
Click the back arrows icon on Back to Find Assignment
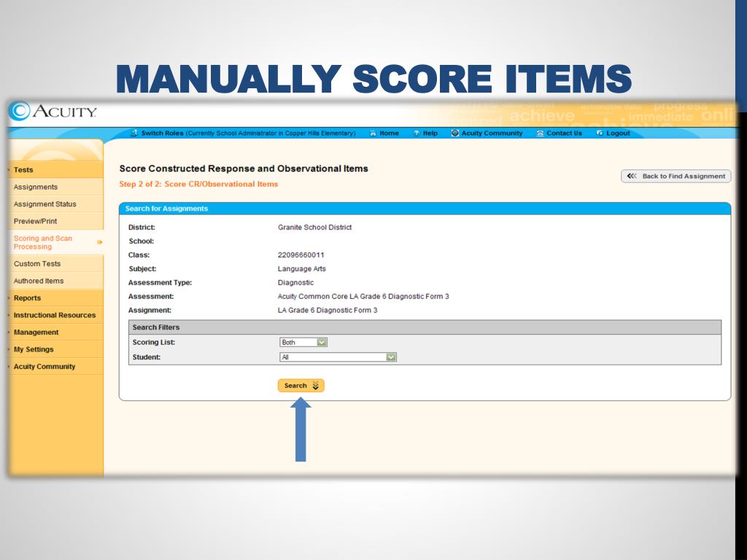point(632,176)
